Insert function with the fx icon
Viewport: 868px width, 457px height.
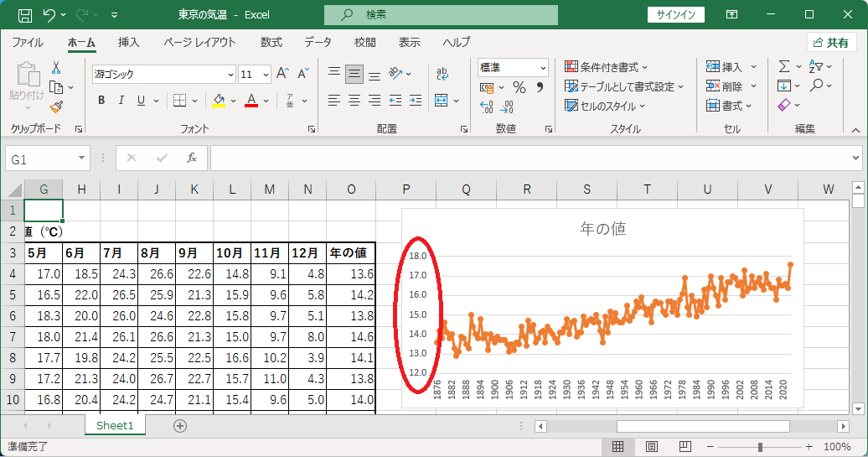click(192, 158)
